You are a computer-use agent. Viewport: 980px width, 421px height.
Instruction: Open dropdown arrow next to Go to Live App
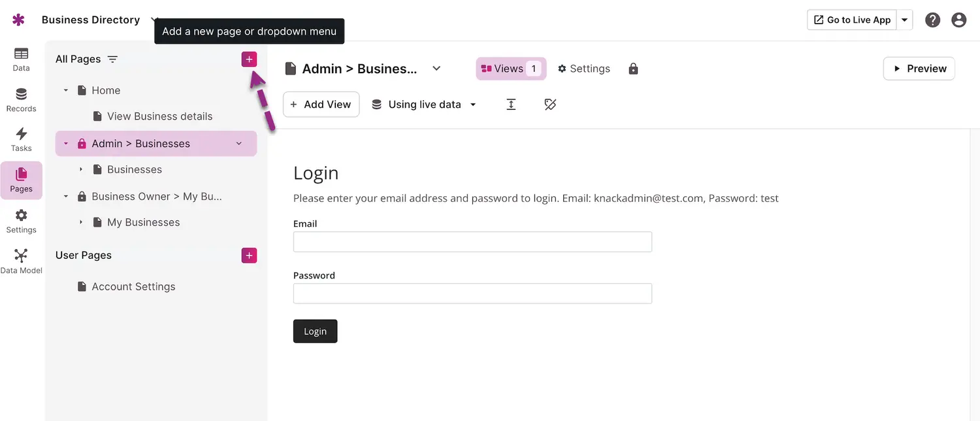coord(904,20)
